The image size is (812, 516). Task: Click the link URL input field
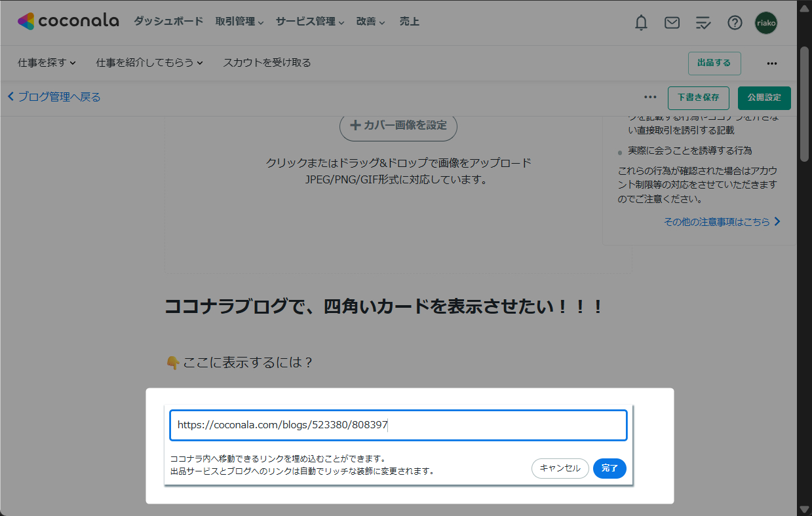[398, 426]
